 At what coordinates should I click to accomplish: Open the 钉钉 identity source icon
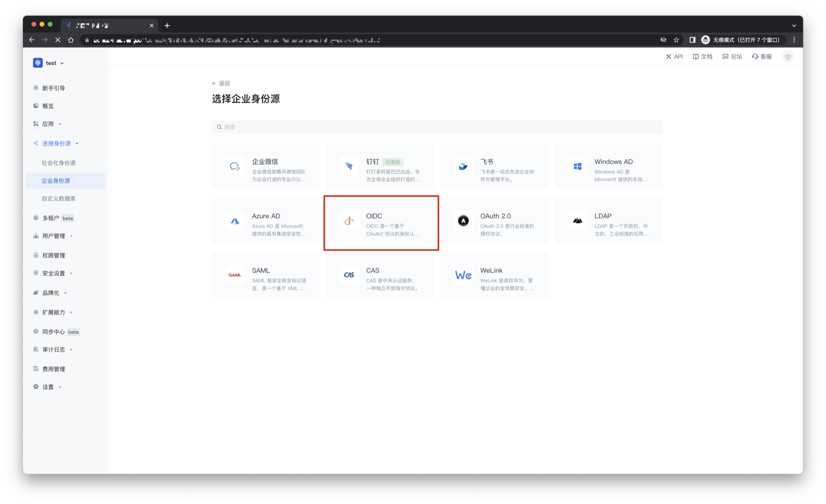[x=349, y=166]
